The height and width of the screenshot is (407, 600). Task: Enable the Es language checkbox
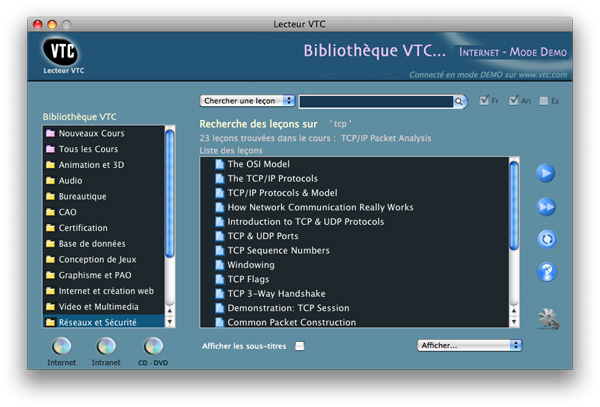(x=543, y=101)
